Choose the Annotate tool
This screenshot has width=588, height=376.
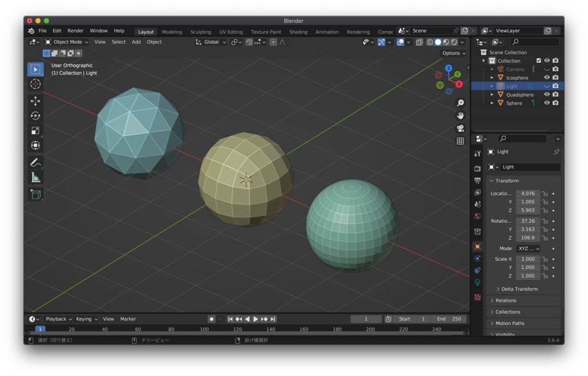coord(36,160)
